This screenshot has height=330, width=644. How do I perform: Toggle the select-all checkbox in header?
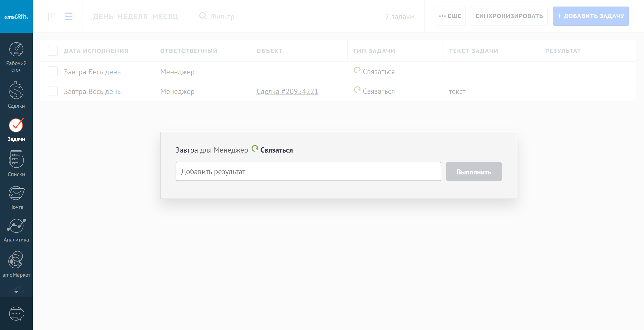(53, 51)
